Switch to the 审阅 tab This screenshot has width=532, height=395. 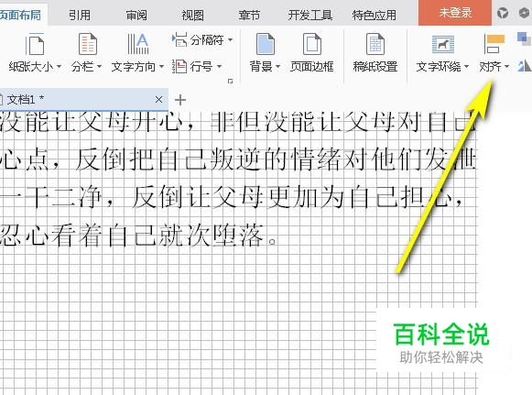[x=136, y=15]
